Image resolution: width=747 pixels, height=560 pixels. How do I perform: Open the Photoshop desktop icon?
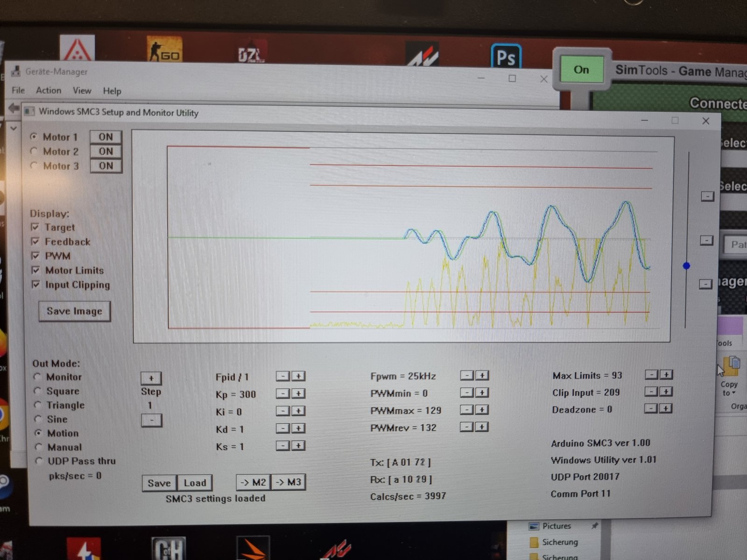click(506, 57)
